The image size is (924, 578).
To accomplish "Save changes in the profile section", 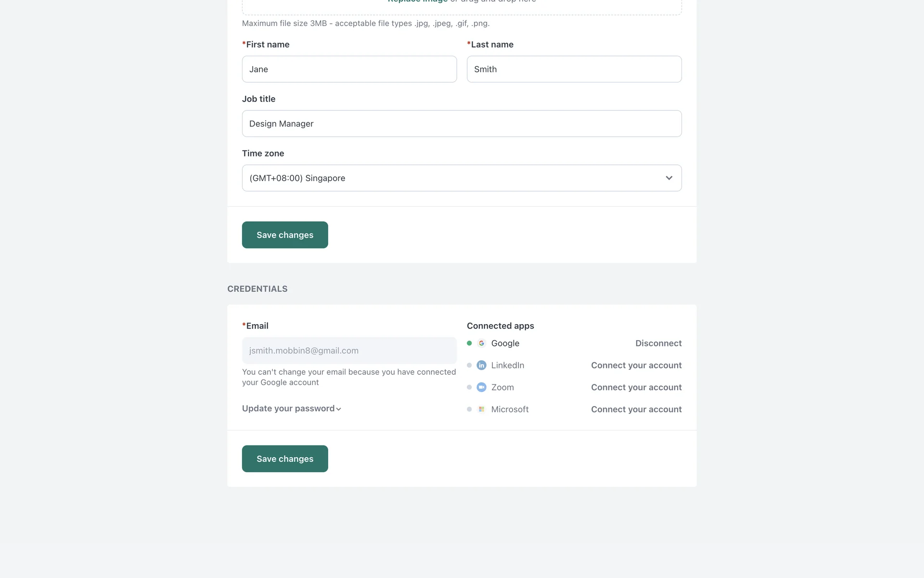I will click(x=285, y=235).
